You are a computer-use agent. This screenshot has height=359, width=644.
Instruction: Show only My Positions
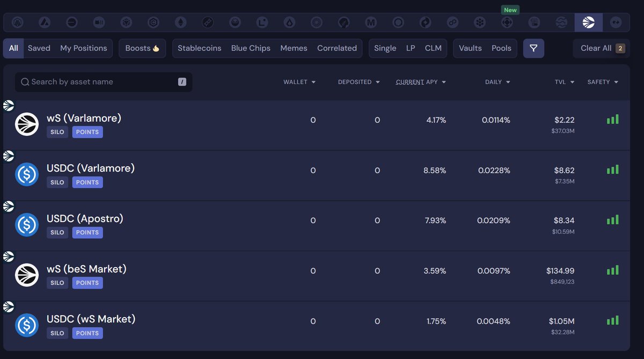pos(84,48)
